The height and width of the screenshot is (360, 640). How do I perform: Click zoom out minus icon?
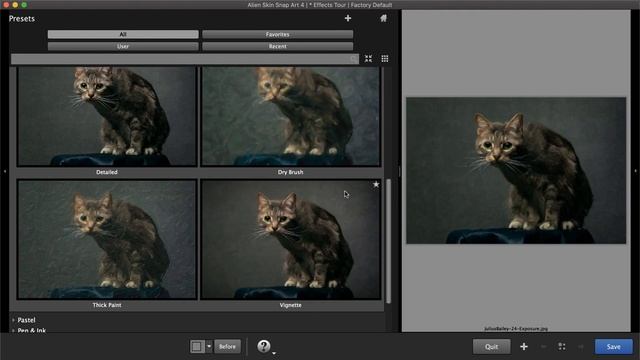click(543, 347)
